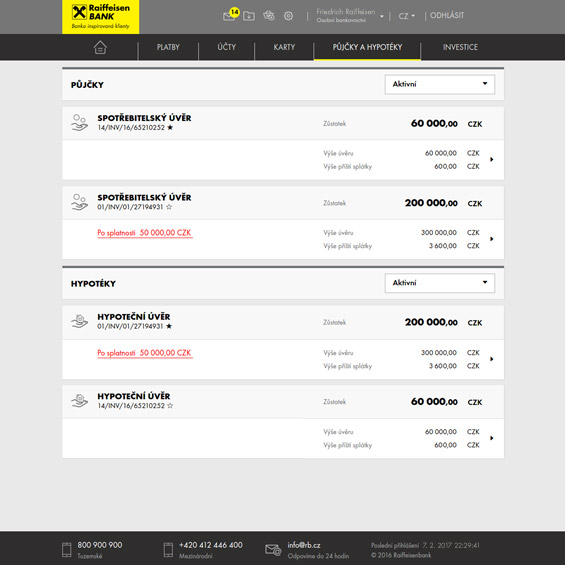The image size is (565, 565).
Task: Open the messages envelope with badge 14
Action: pyautogui.click(x=230, y=15)
